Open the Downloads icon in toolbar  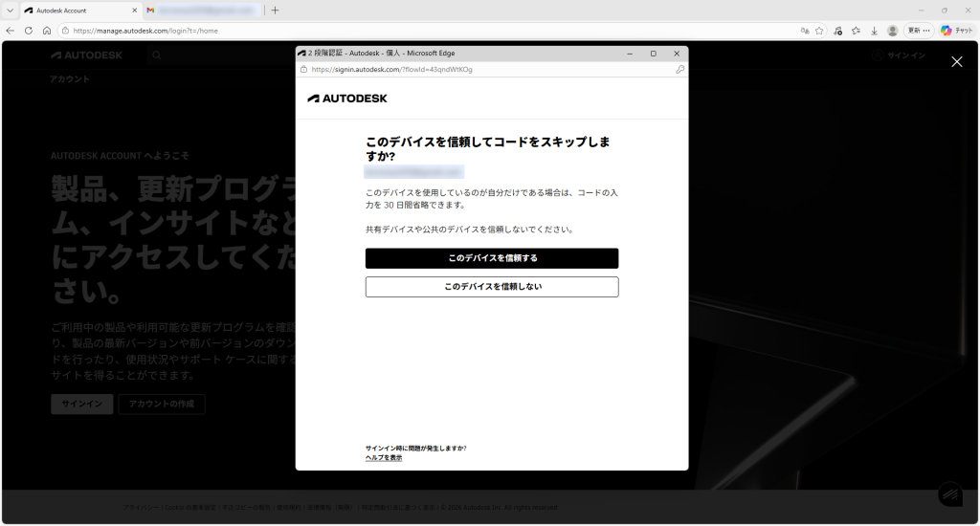coord(874,31)
